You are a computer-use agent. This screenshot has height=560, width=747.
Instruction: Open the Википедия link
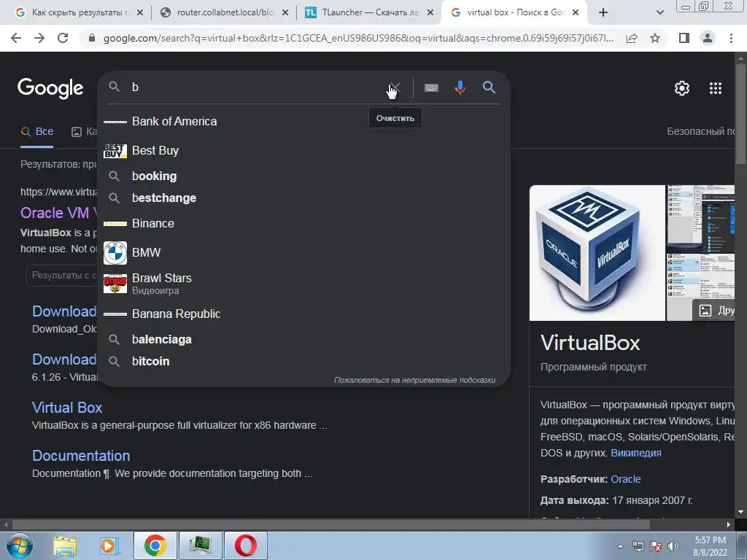[636, 453]
